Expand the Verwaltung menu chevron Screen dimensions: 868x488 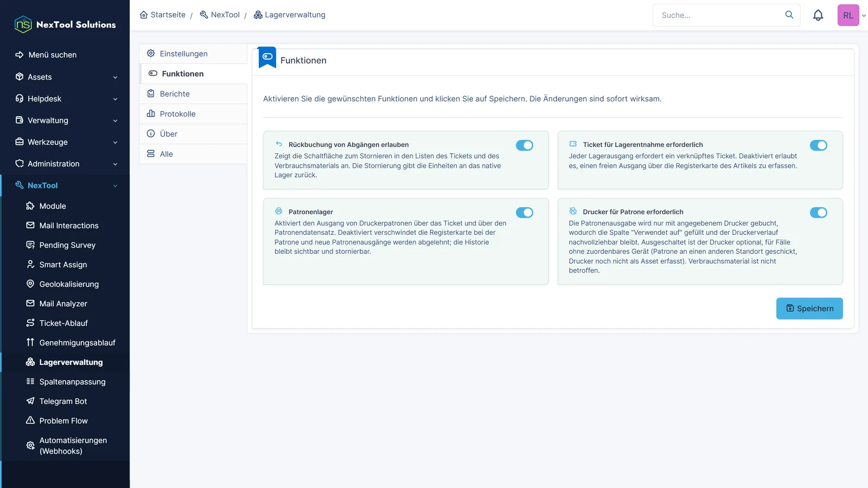click(115, 121)
